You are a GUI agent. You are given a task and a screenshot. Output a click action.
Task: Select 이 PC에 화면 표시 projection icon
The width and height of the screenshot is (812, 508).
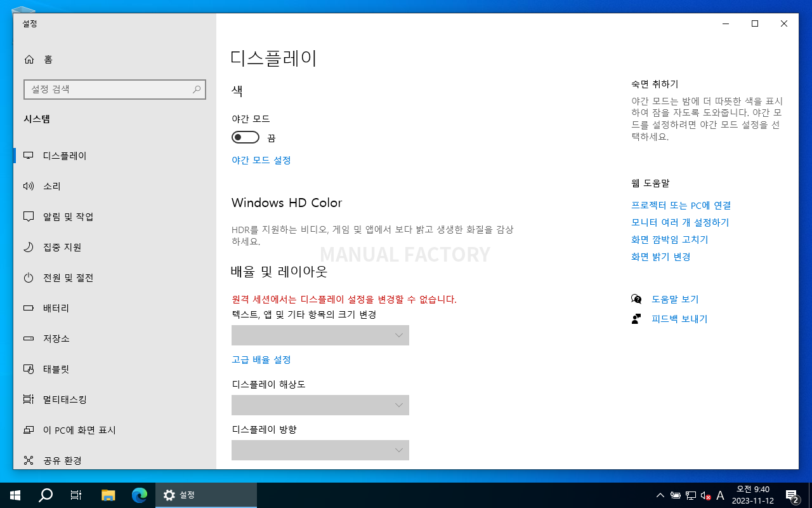29,430
